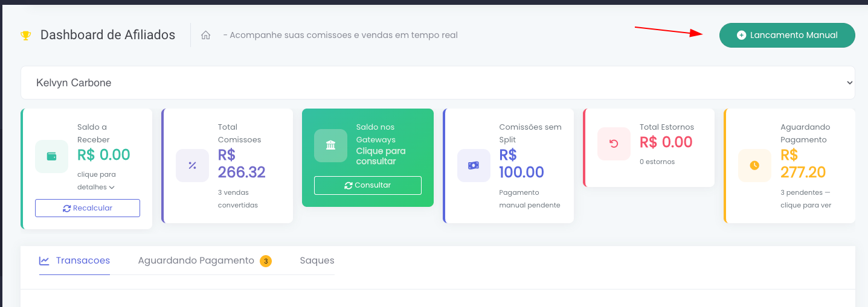The width and height of the screenshot is (868, 307).
Task: Click the money bill icon in Comissões sem Split
Action: (x=474, y=165)
